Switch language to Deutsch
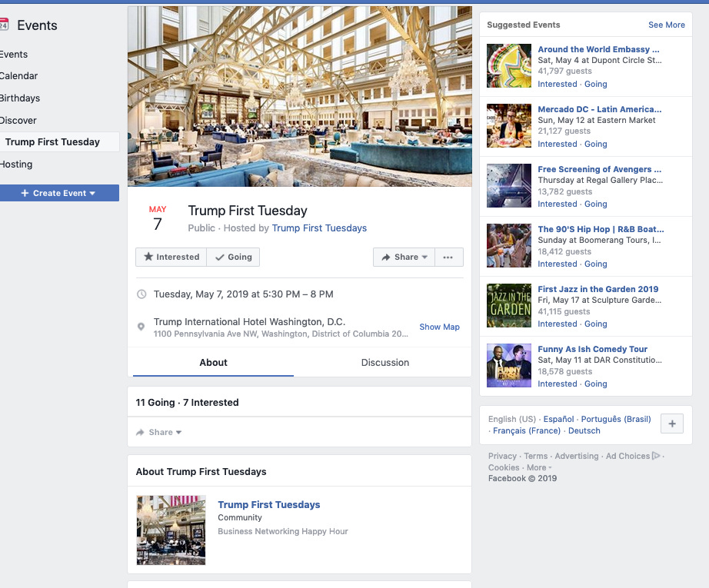 point(584,430)
